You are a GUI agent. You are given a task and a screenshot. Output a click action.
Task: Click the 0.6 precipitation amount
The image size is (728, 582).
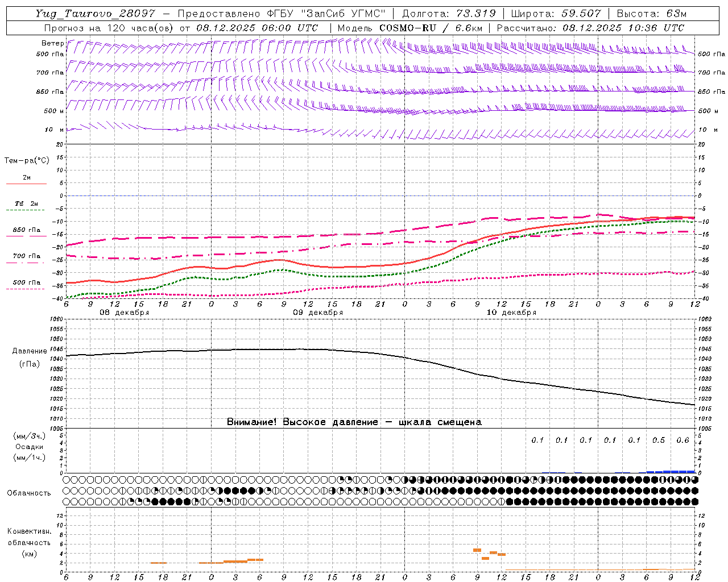click(682, 440)
